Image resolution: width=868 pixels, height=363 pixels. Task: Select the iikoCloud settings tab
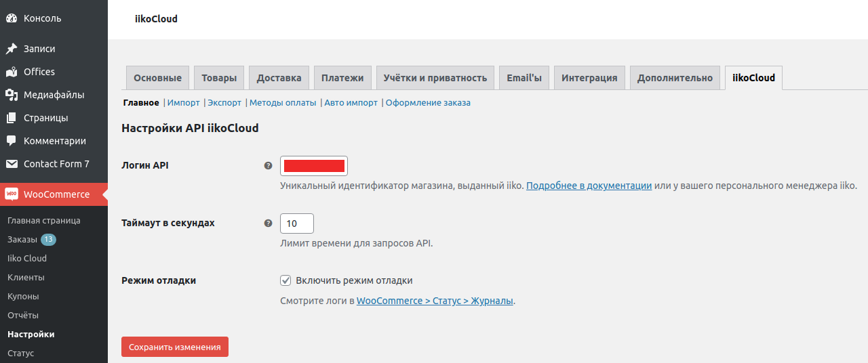[x=753, y=78]
